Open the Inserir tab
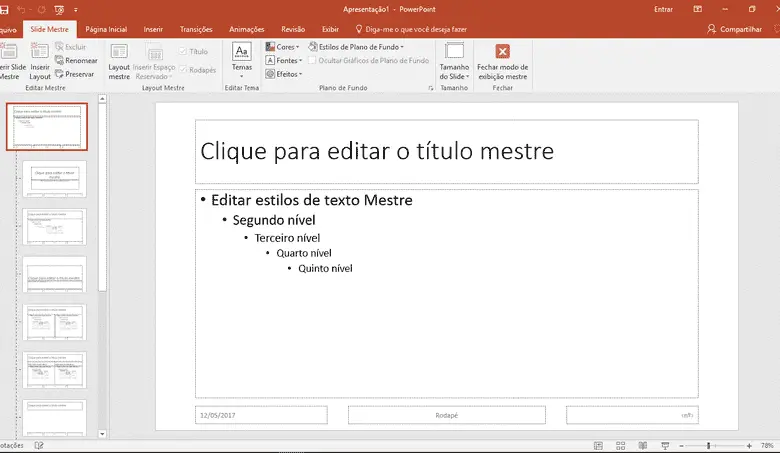 [x=153, y=29]
